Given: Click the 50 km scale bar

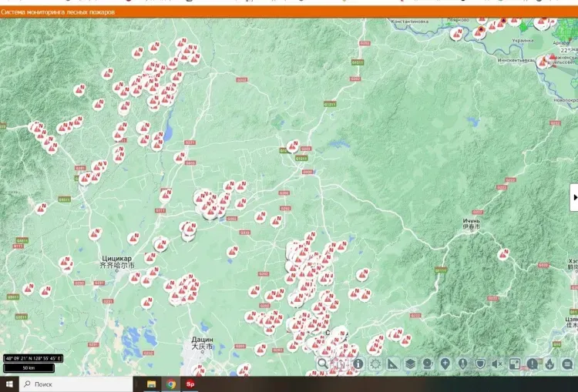Looking at the screenshot, I should [x=27, y=368].
